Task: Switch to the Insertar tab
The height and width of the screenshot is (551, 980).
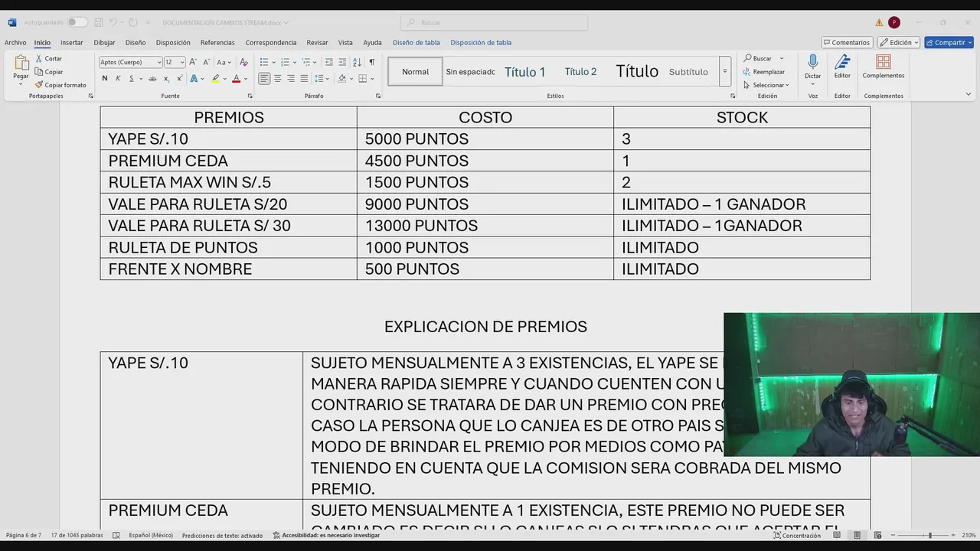Action: 72,43
